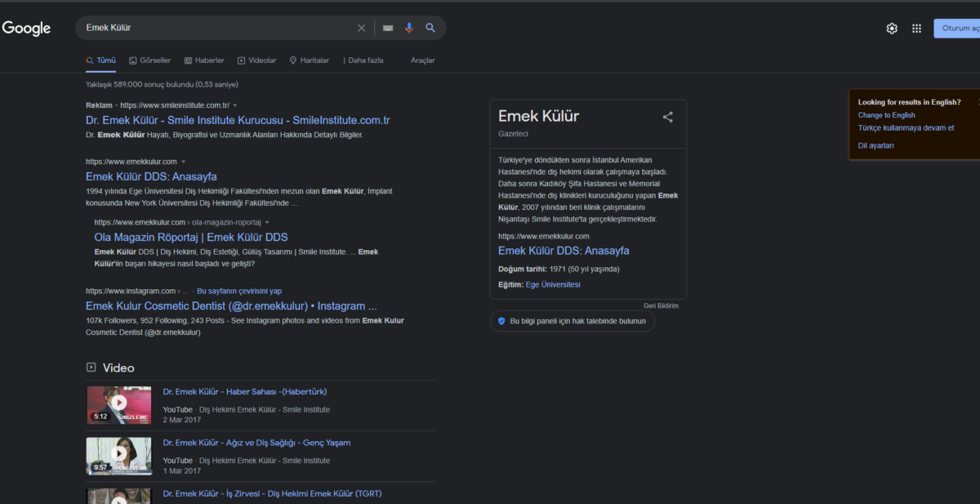
Task: Click Türkçe kullanmaya devam et link
Action: click(x=906, y=127)
